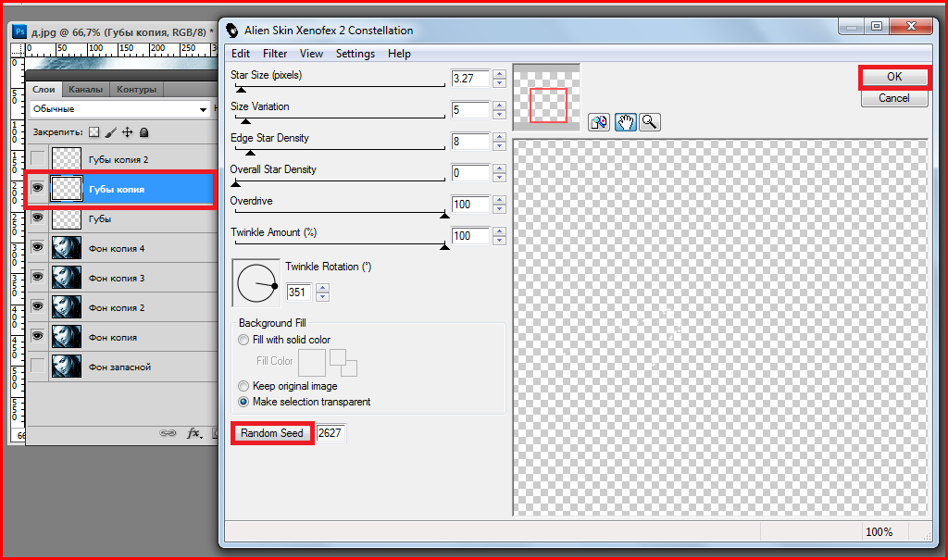Hide the Фон копия layer

click(x=37, y=337)
